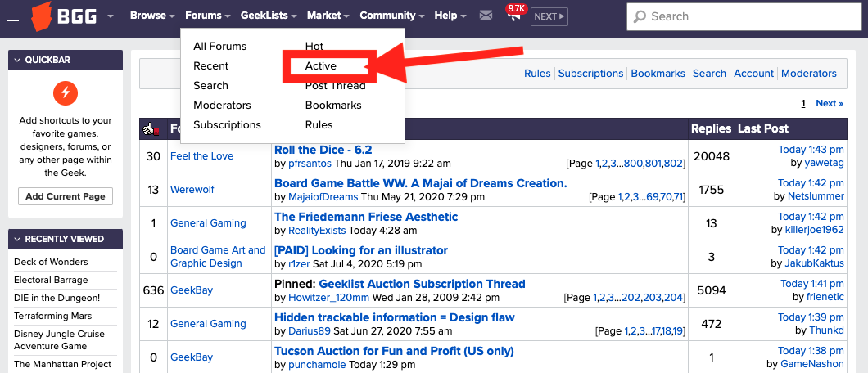Choose Search in the Forums dropdown
Viewport: 868px width, 373px height.
[211, 86]
